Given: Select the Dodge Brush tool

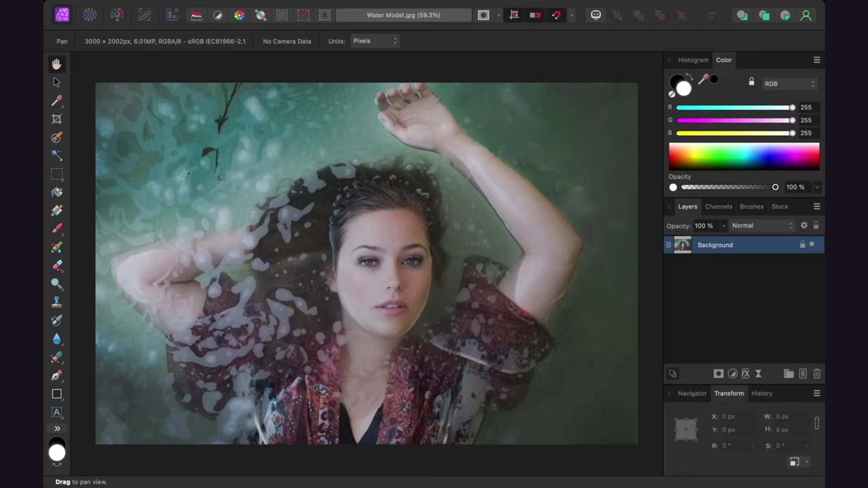Looking at the screenshot, I should [57, 284].
